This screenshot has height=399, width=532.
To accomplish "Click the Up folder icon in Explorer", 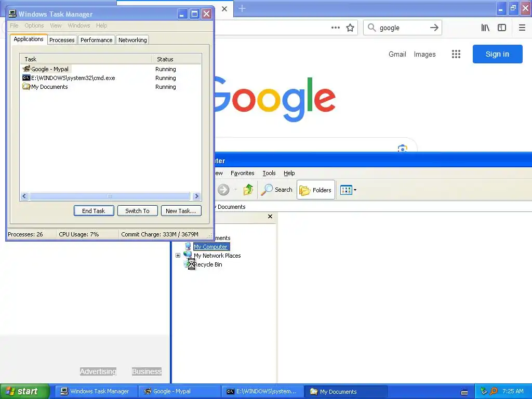I will pyautogui.click(x=248, y=190).
